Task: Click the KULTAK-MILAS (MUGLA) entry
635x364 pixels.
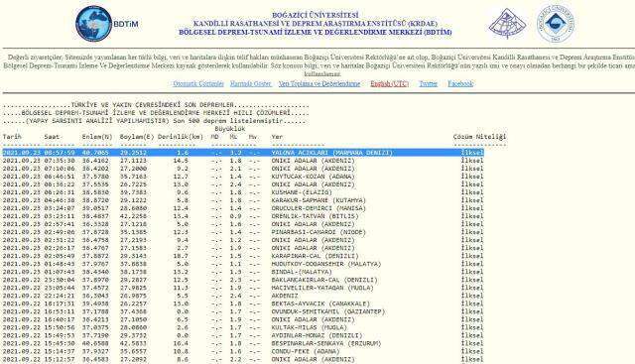Action: [309, 327]
